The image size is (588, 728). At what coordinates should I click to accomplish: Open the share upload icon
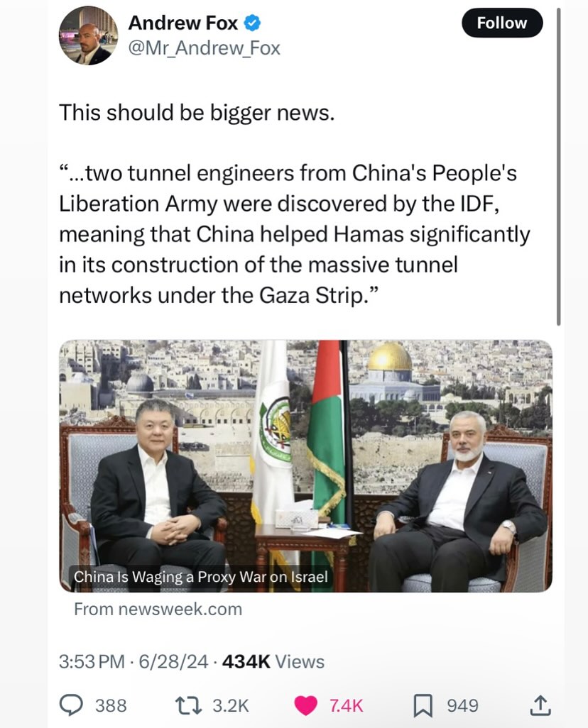(540, 705)
